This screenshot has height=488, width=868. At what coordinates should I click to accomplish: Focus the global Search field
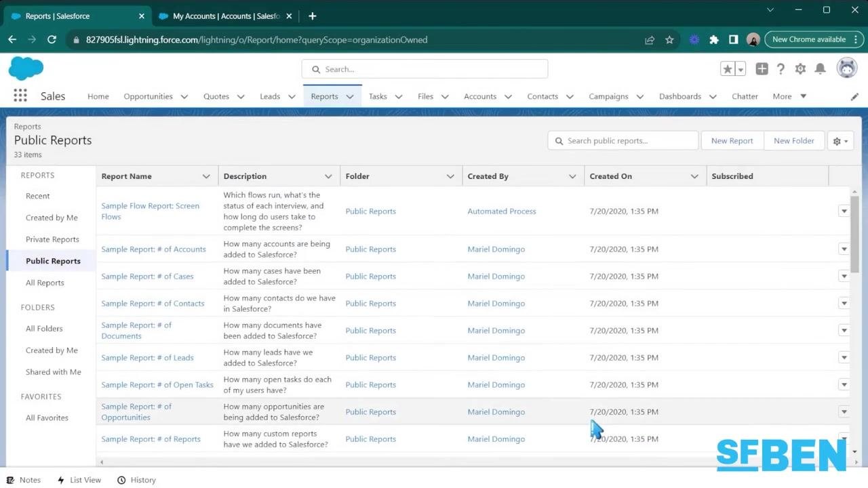point(425,69)
